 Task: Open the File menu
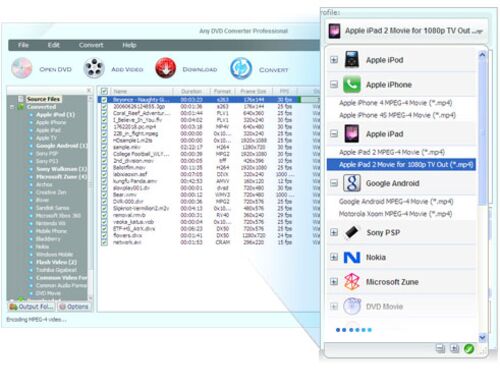pos(23,45)
